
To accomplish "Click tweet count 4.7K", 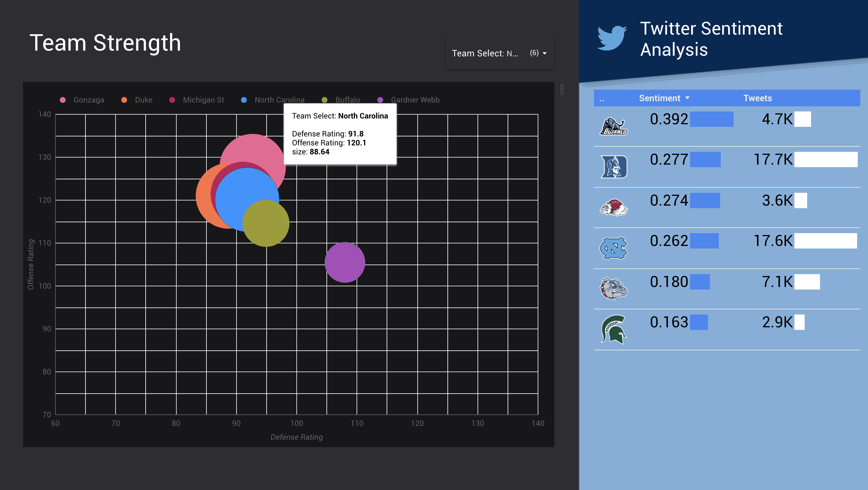I will point(777,119).
